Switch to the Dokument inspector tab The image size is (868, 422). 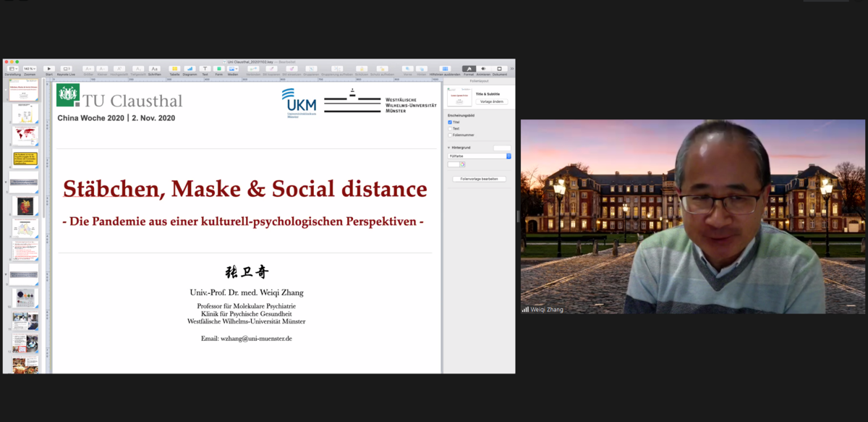(499, 69)
